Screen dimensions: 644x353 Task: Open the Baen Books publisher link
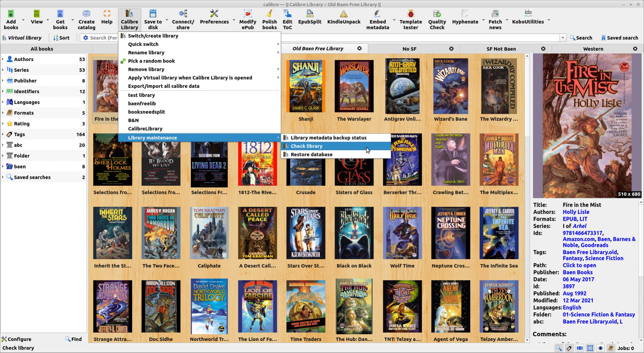coord(578,272)
